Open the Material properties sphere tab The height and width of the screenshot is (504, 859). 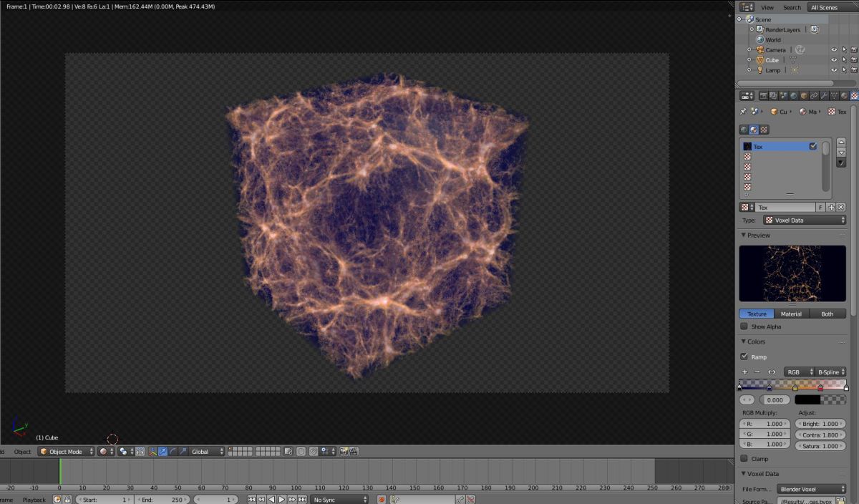tap(844, 95)
